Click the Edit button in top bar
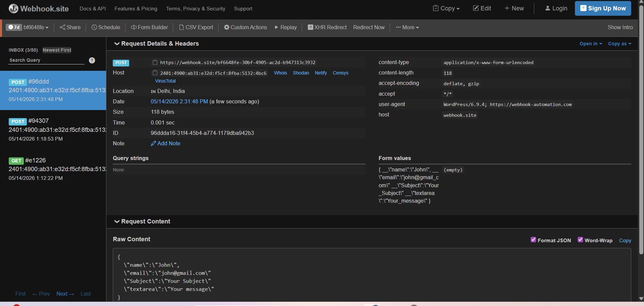 tap(482, 8)
